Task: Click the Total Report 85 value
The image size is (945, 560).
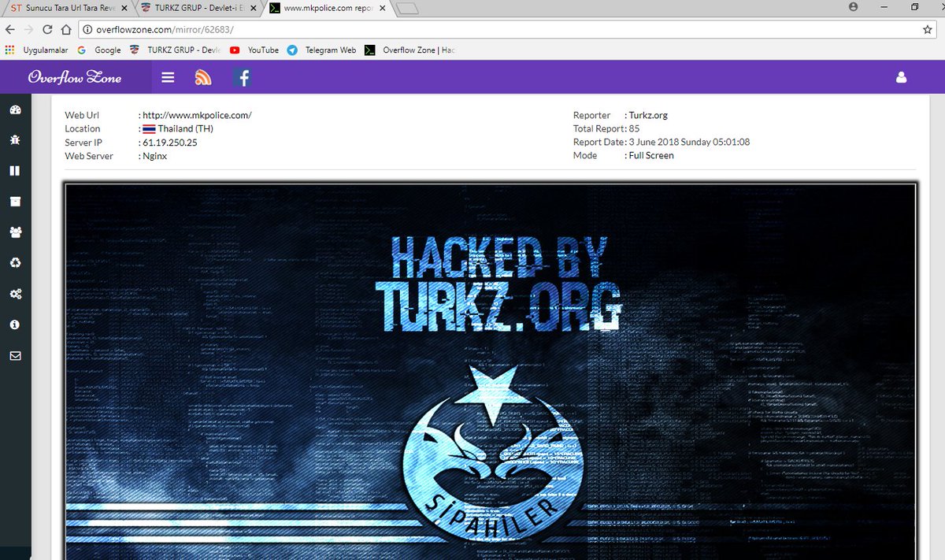Action: pos(635,128)
